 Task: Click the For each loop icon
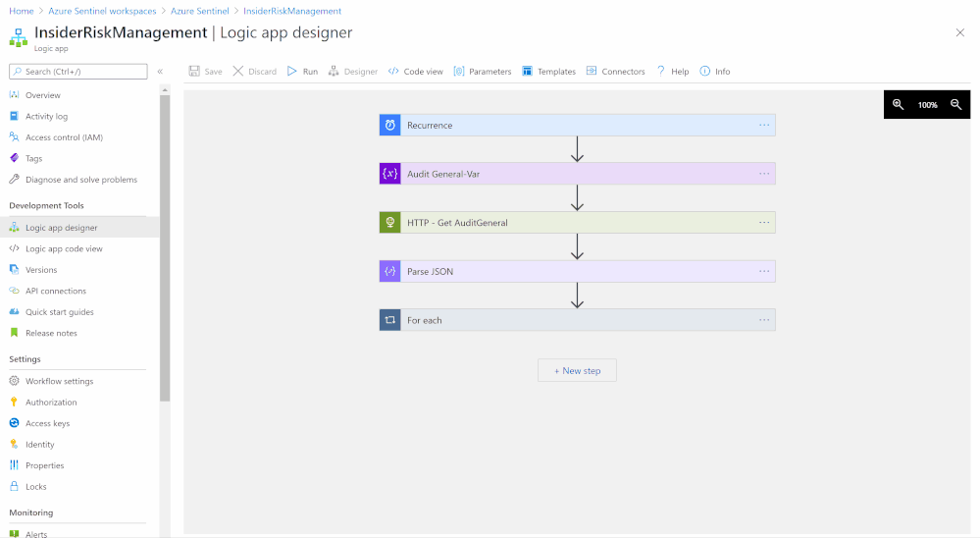tap(390, 320)
